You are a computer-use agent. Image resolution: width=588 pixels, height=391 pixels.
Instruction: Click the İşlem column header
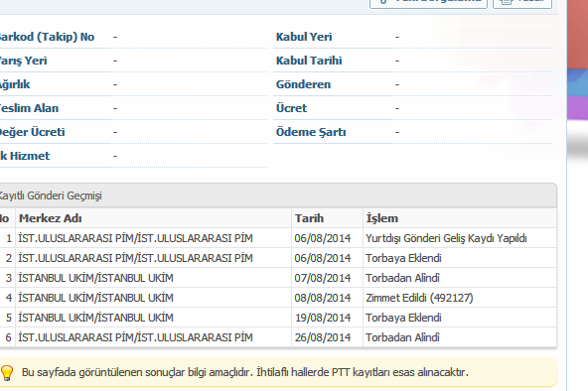[382, 218]
